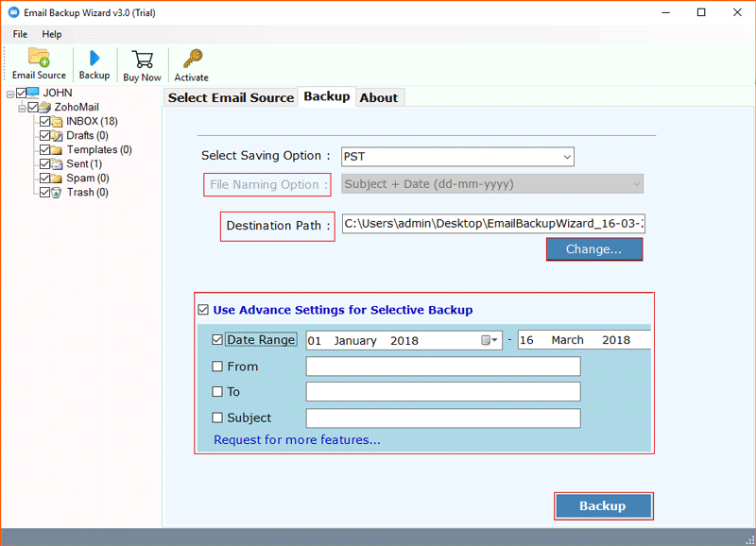Click the Templates folder icon
Image resolution: width=756 pixels, height=546 pixels.
point(57,150)
